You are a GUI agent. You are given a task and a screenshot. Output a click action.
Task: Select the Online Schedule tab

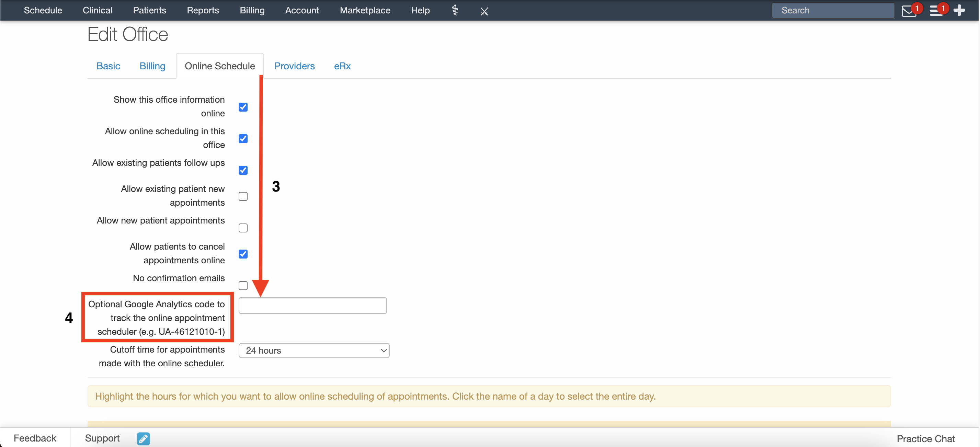(220, 66)
